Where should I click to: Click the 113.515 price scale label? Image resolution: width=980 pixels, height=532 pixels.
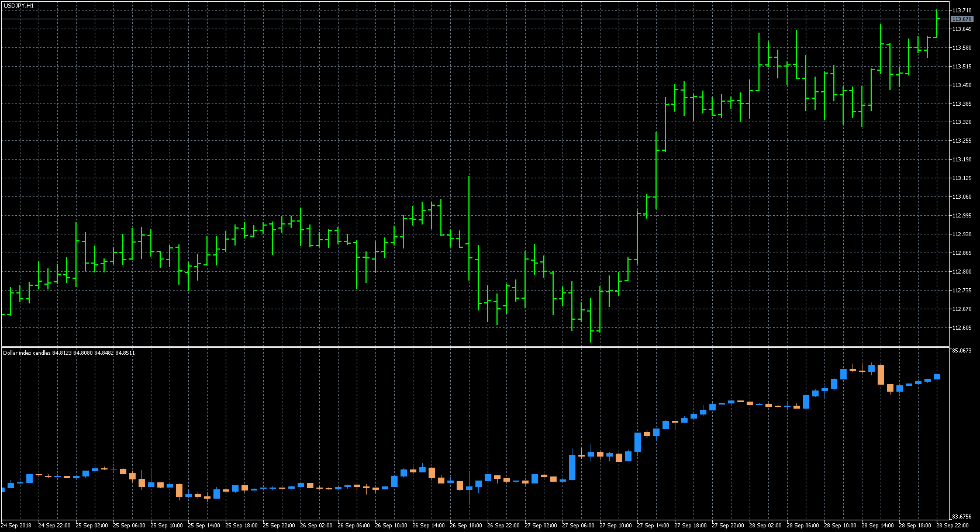[x=962, y=67]
